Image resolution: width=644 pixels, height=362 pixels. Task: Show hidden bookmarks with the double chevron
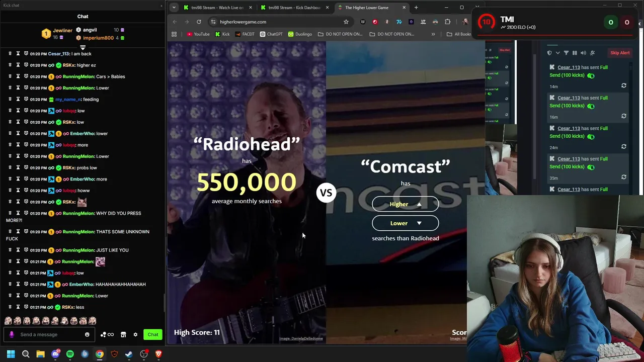433,34
